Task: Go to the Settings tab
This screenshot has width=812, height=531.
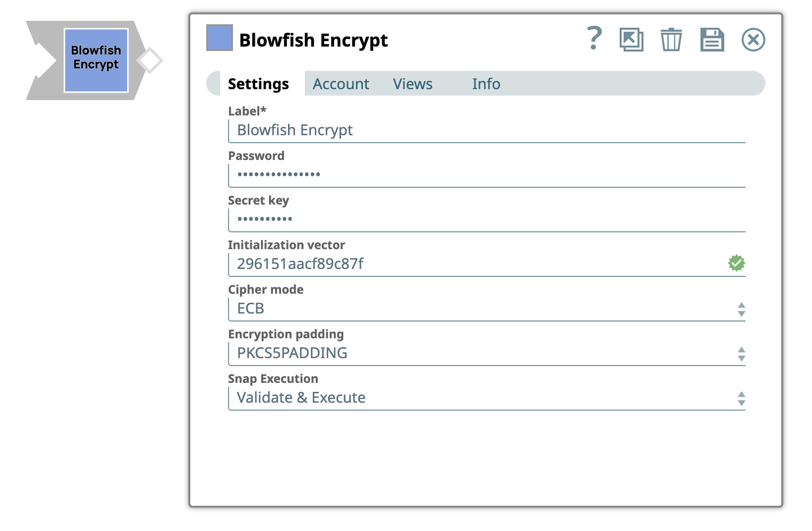Action: click(x=258, y=84)
